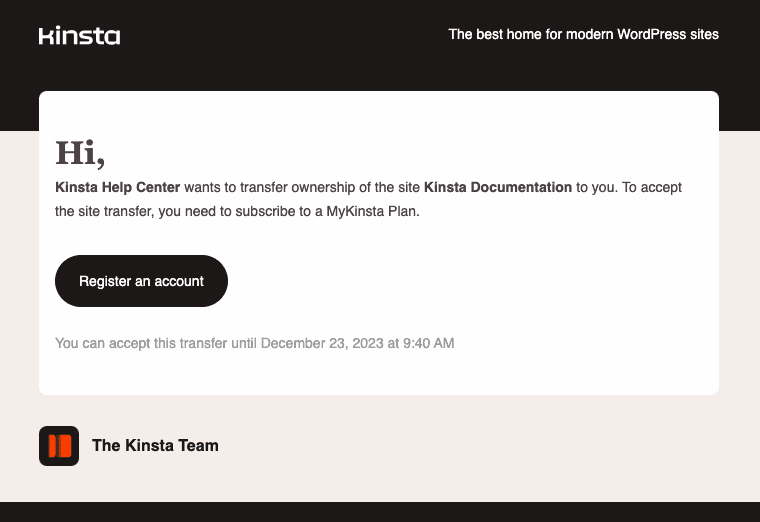Viewport: 760px width, 522px height.
Task: Click the large Hi, greeting heading
Action: [80, 154]
